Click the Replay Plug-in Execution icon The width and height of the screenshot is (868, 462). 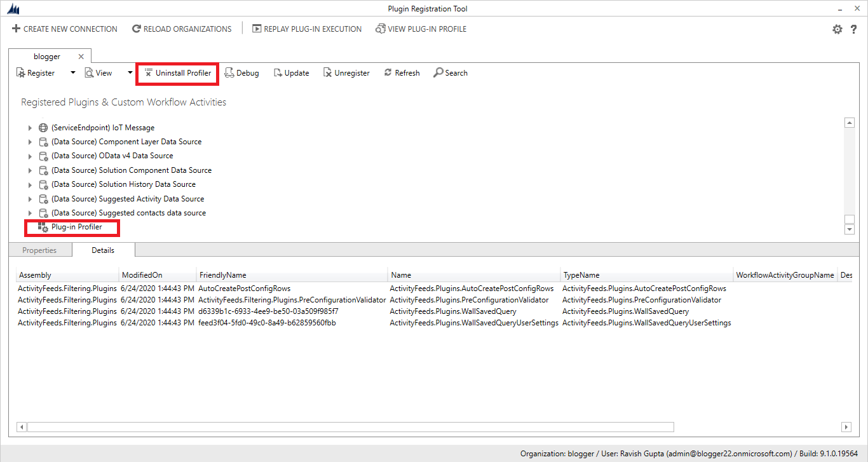[x=306, y=29]
